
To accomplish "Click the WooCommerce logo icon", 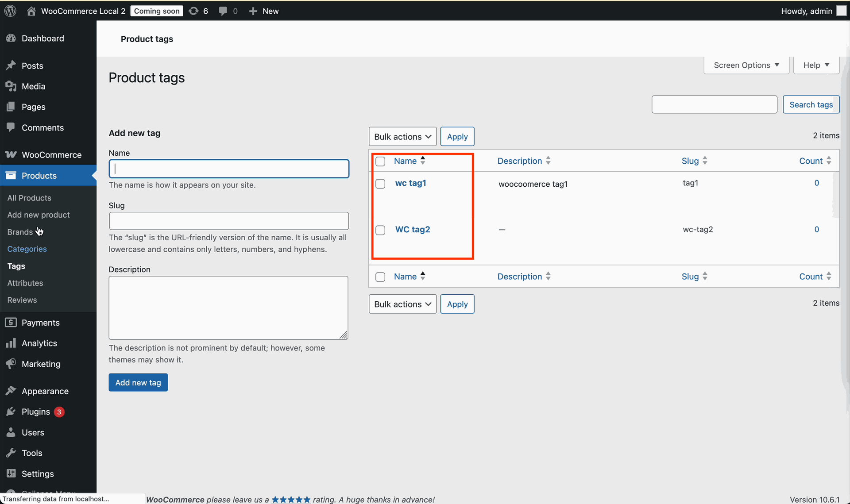I will point(11,154).
